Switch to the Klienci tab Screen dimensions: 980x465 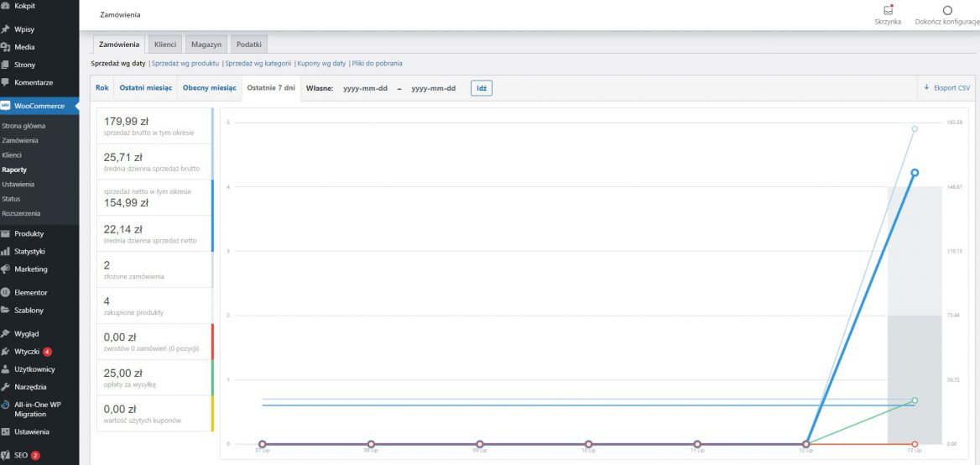(165, 44)
